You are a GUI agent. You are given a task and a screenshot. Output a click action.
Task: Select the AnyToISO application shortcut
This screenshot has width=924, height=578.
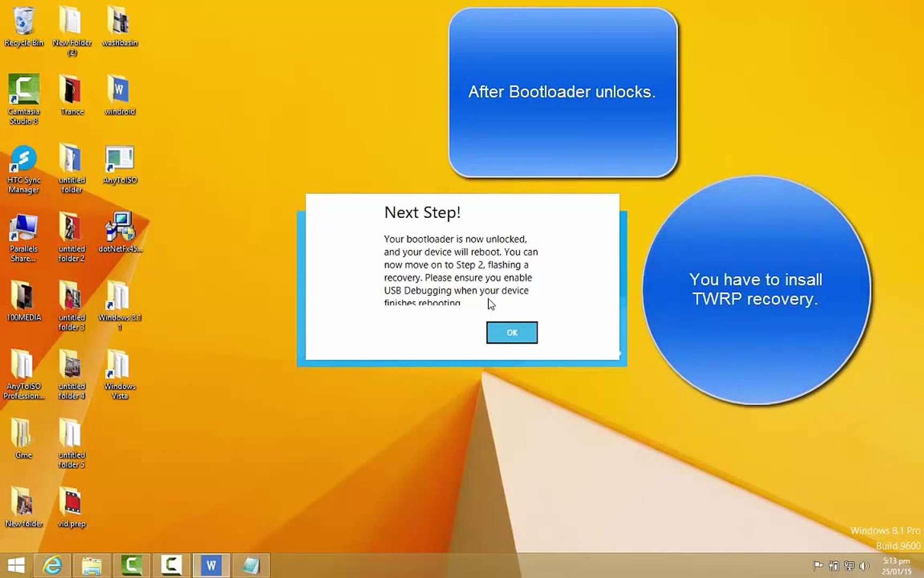coord(120,164)
